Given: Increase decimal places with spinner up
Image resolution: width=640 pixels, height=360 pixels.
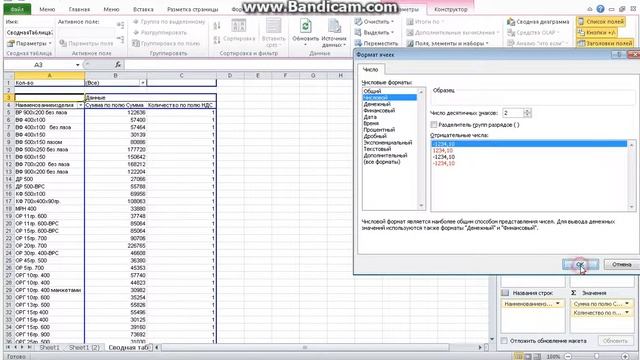Looking at the screenshot, I should [527, 111].
